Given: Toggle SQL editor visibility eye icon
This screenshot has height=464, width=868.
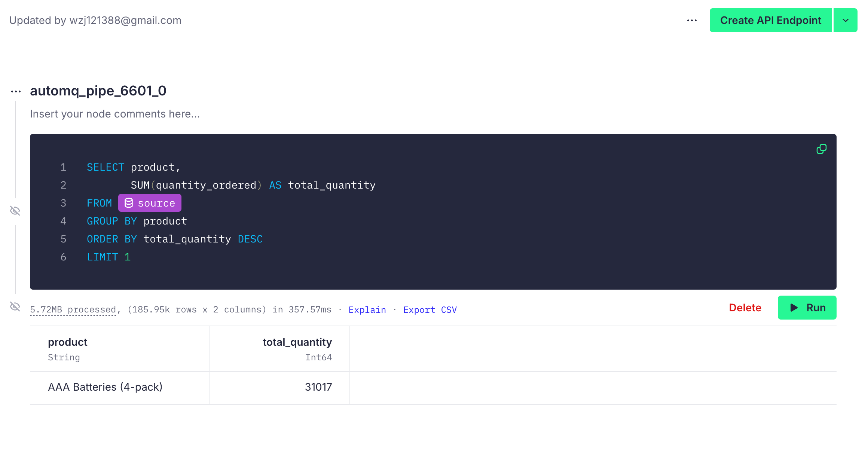Looking at the screenshot, I should coord(15,211).
